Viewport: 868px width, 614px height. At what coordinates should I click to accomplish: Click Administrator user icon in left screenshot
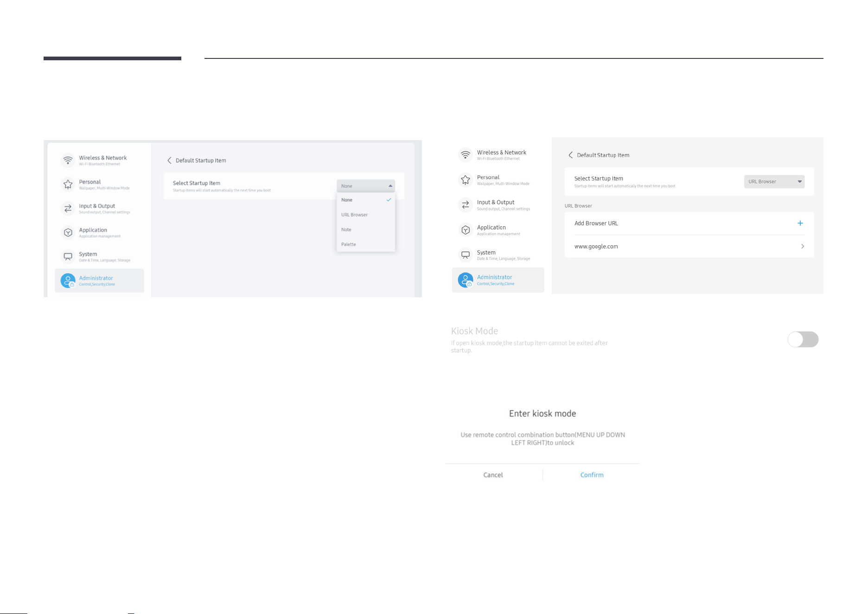click(68, 281)
